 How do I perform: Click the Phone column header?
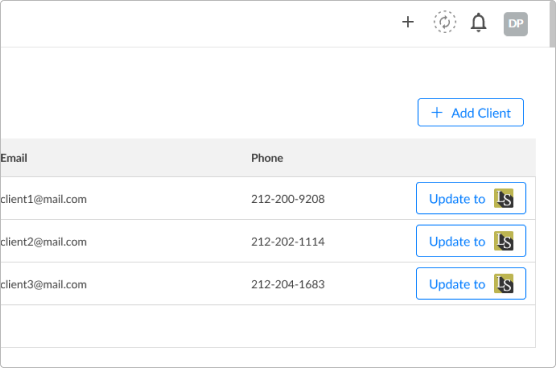(267, 158)
